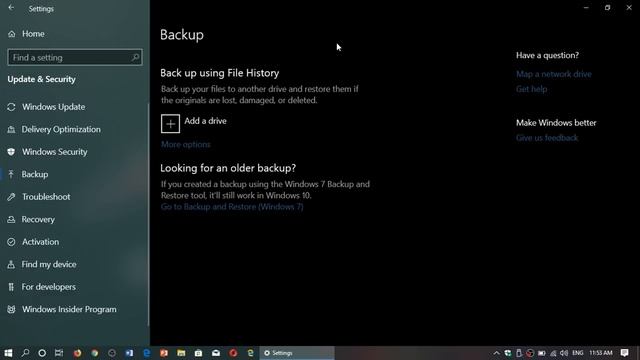
Task: Open Windows Security tray shield icon
Action: [508, 353]
